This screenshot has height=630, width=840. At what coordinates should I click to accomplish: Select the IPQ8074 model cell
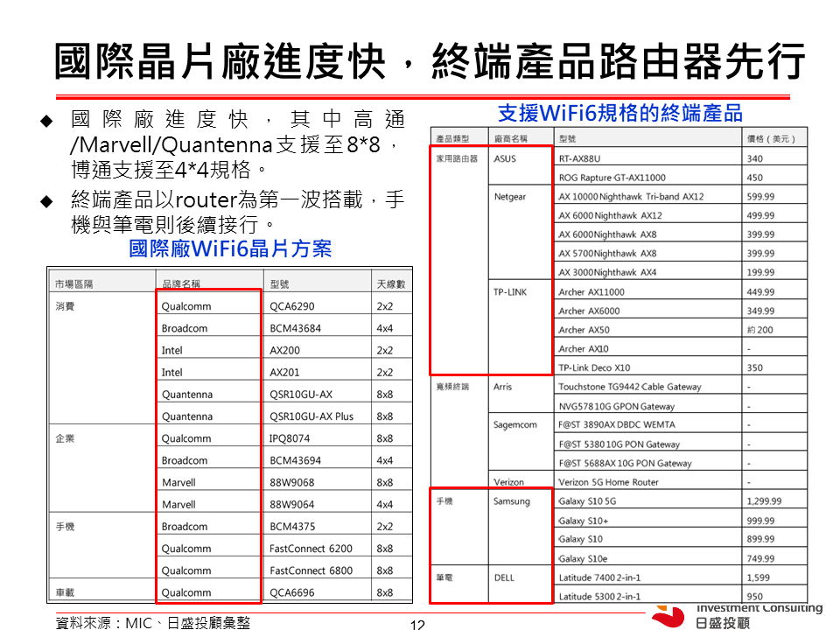(290, 438)
